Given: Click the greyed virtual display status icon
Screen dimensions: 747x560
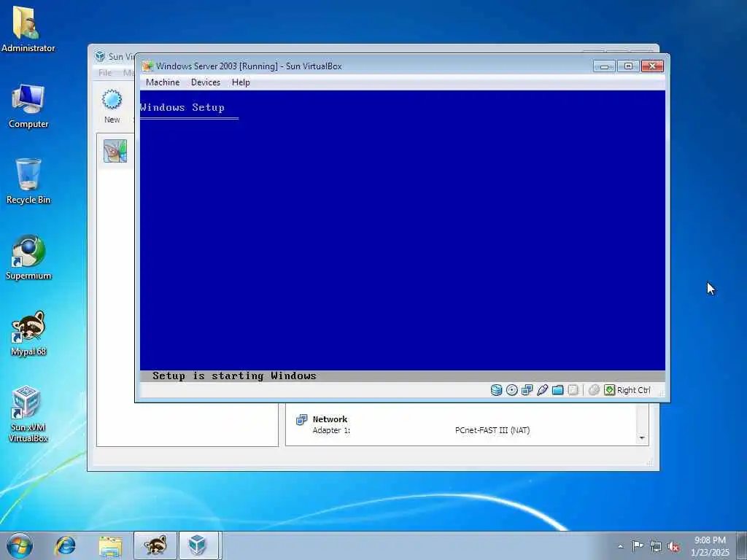Looking at the screenshot, I should (573, 390).
